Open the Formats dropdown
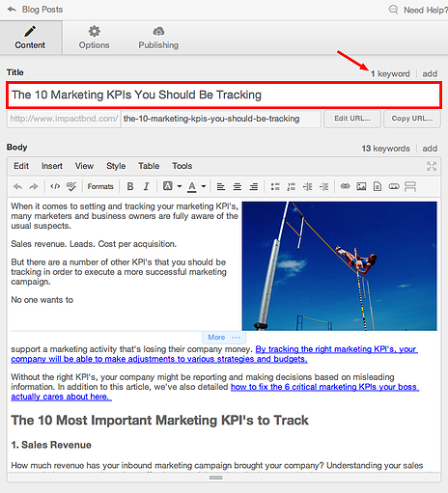This screenshot has width=448, height=493. pyautogui.click(x=100, y=186)
